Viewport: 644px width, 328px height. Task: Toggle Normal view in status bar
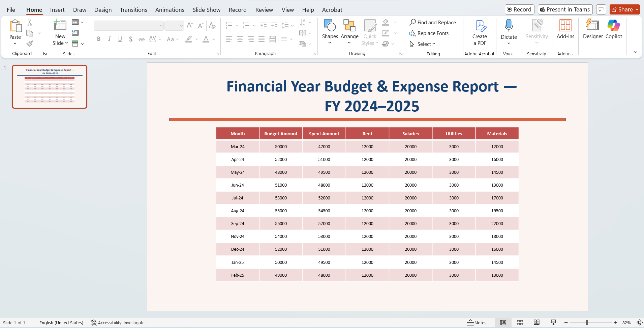[x=503, y=323]
